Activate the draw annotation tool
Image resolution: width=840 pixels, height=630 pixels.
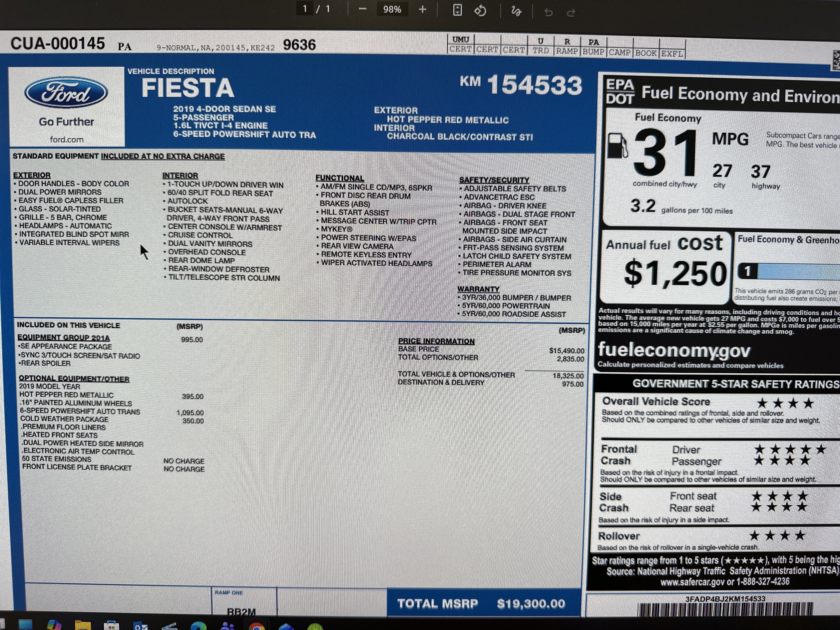pos(516,11)
